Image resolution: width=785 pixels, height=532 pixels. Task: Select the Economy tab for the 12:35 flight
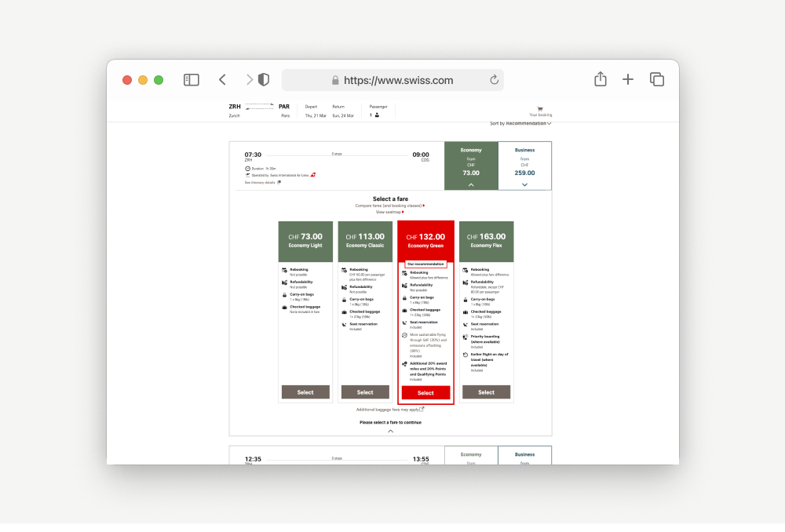471,455
